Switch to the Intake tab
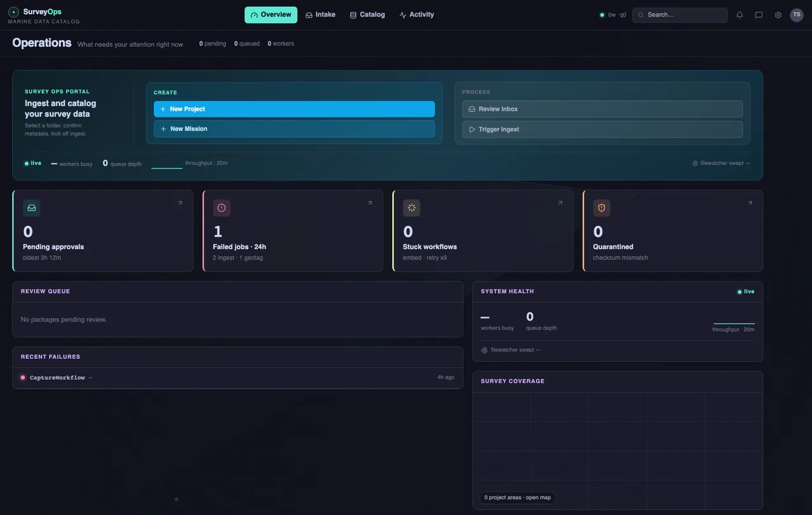This screenshot has height=515, width=812. [x=320, y=15]
